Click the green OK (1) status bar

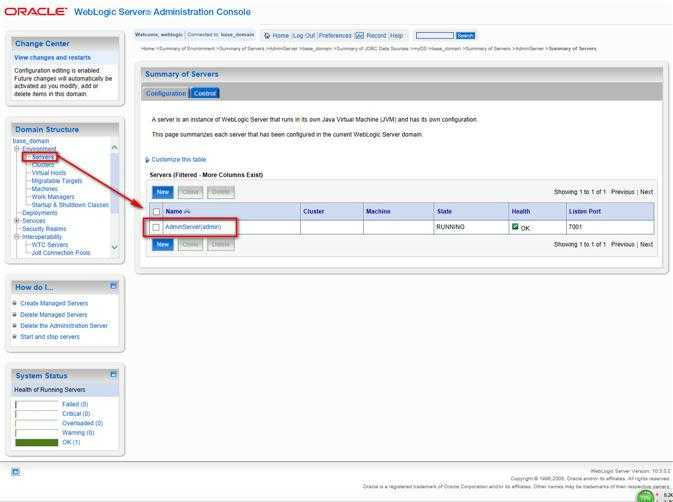click(36, 442)
